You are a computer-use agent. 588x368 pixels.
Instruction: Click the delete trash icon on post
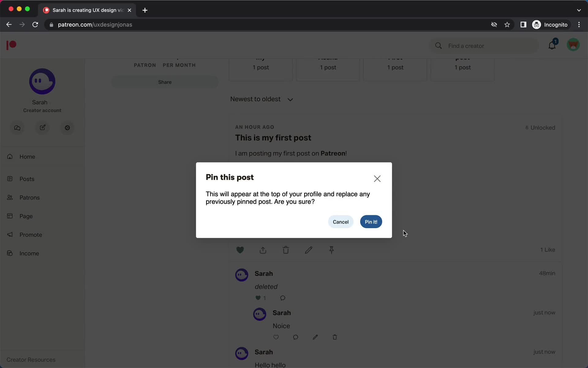[x=285, y=250]
